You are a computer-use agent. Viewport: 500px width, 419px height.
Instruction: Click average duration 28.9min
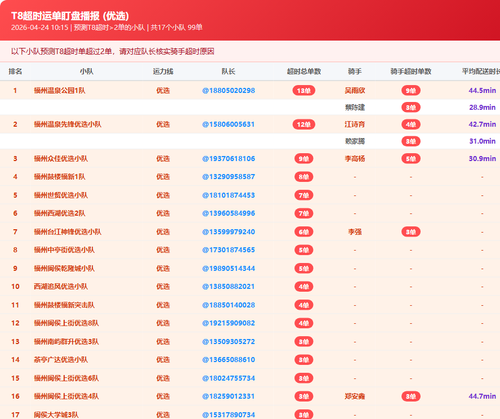pos(482,107)
